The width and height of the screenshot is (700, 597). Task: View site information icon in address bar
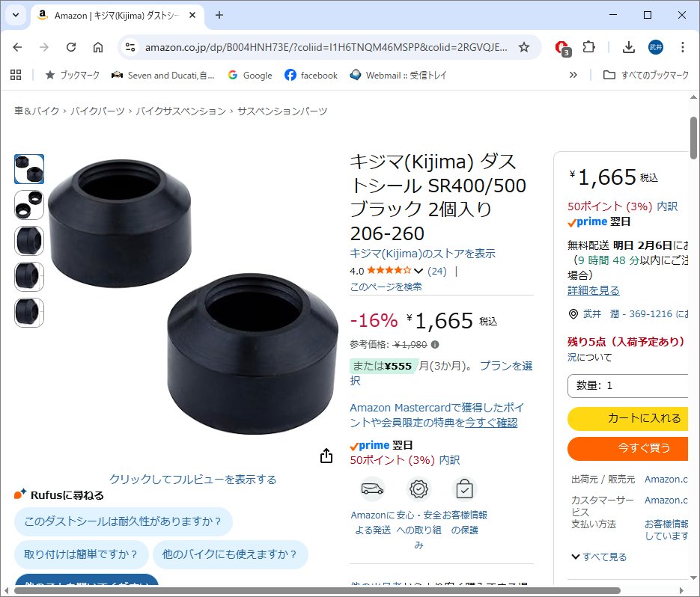coord(130,47)
